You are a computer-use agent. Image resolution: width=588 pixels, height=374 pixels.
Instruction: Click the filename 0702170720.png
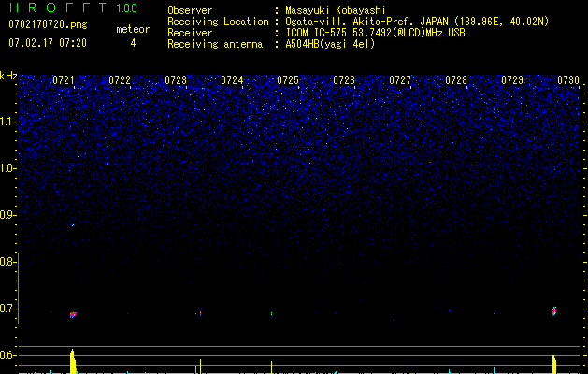(x=48, y=25)
